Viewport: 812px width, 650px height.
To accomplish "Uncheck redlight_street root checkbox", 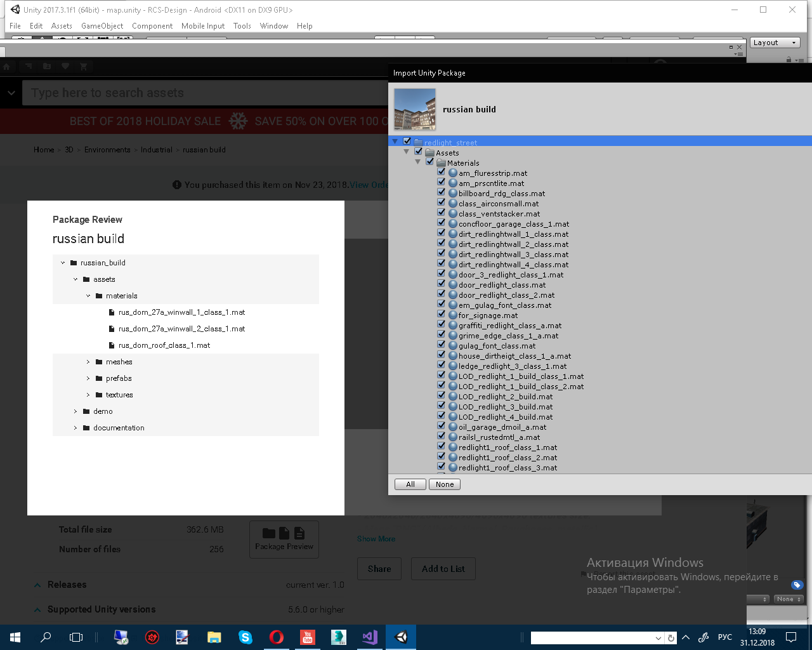I will pos(407,142).
